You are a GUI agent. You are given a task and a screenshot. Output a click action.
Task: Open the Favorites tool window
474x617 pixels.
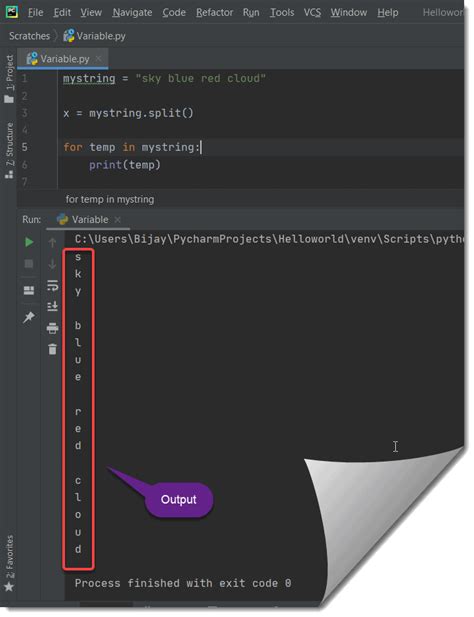(x=9, y=563)
